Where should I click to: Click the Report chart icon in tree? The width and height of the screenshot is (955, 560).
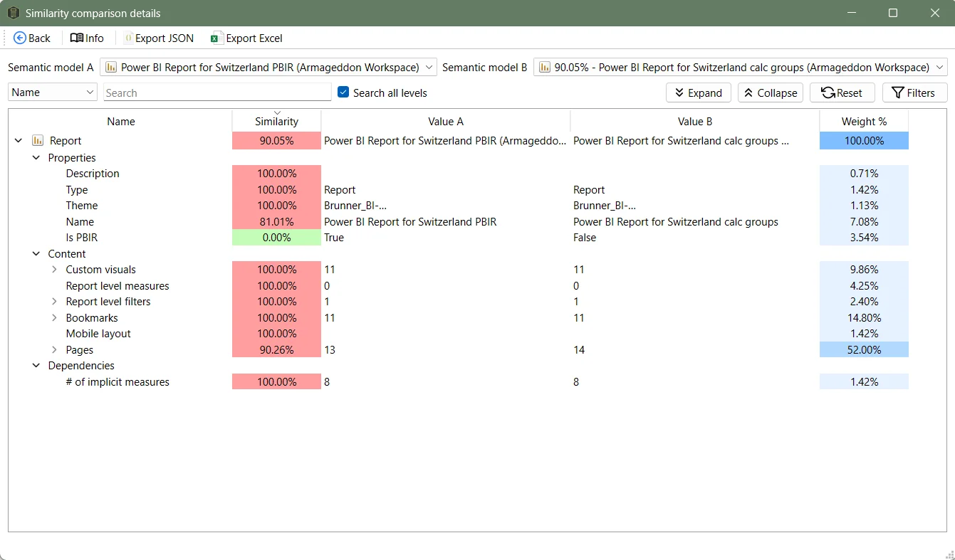click(x=38, y=140)
